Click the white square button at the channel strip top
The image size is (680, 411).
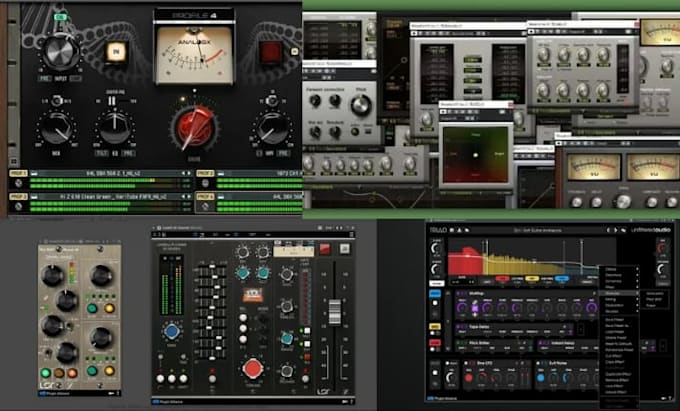click(x=345, y=249)
